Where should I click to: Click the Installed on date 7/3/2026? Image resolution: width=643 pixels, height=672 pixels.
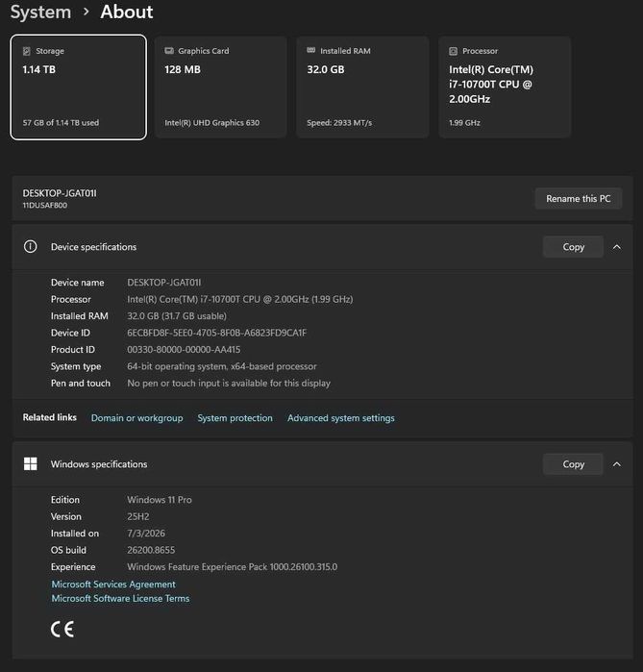pyautogui.click(x=146, y=534)
